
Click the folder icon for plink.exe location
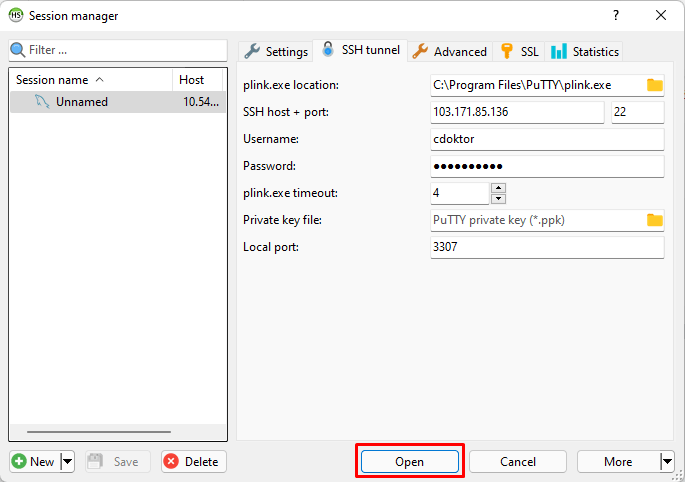point(654,85)
